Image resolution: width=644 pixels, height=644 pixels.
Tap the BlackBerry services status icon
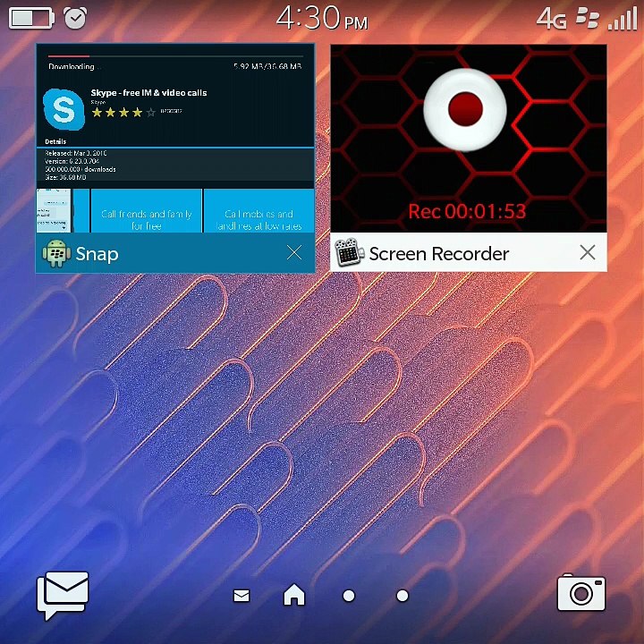point(587,18)
